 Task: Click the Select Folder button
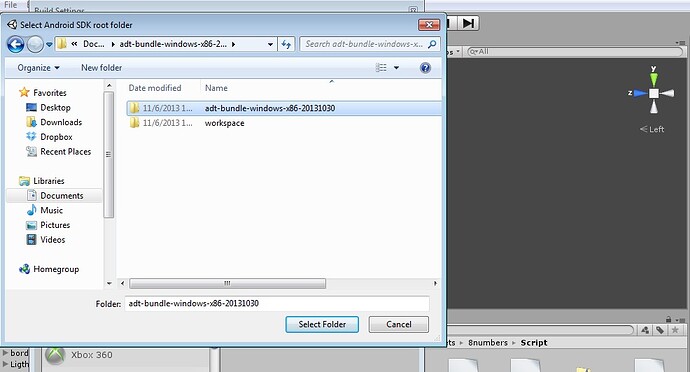tap(322, 324)
